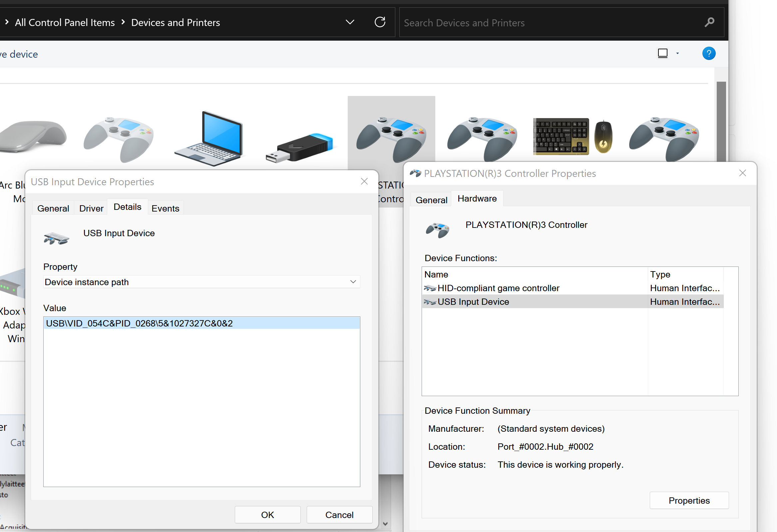Screen dimensions: 777x532
Task: Select the keyboard and mouse device icon
Action: [573, 137]
